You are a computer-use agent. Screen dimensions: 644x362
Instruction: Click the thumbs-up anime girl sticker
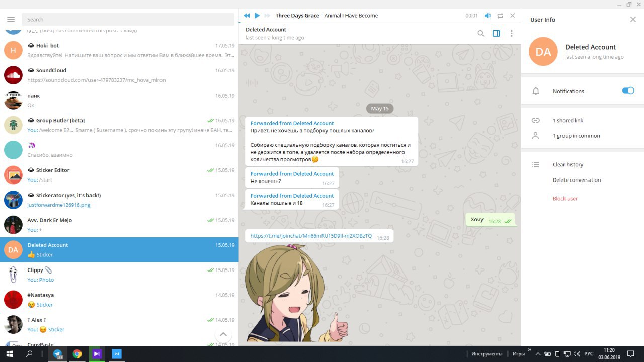pos(297,293)
